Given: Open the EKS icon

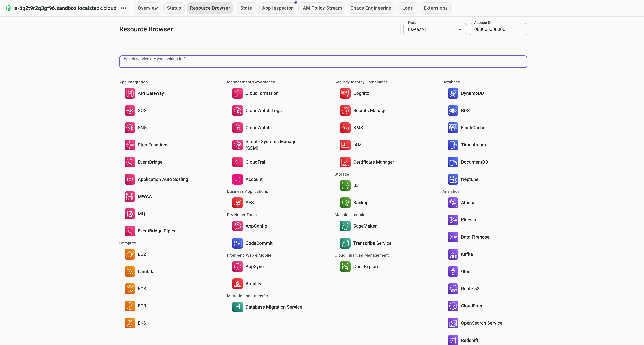Looking at the screenshot, I should [130, 323].
